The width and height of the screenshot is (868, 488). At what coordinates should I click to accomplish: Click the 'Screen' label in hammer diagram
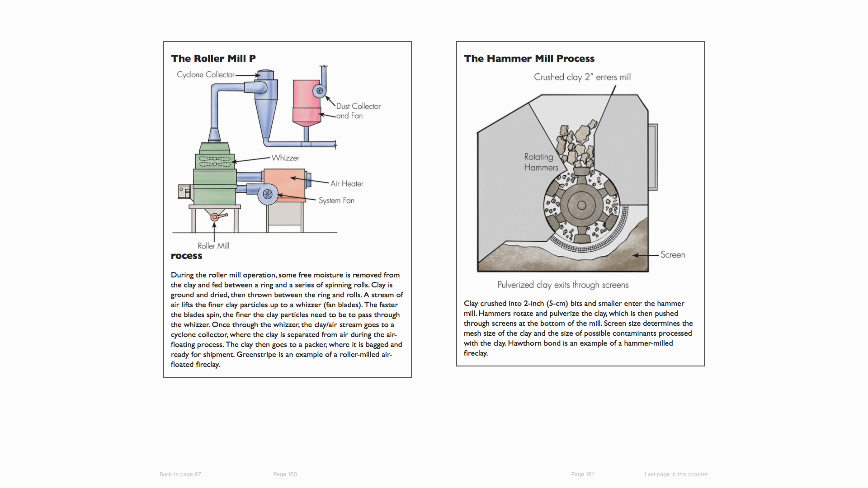(673, 254)
